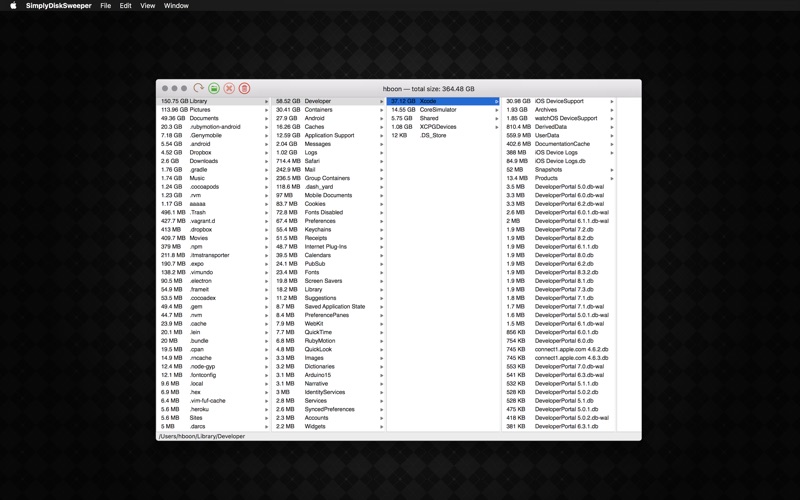
Task: Select DeveloperPortal 5.0.db-wal file
Action: click(559, 187)
